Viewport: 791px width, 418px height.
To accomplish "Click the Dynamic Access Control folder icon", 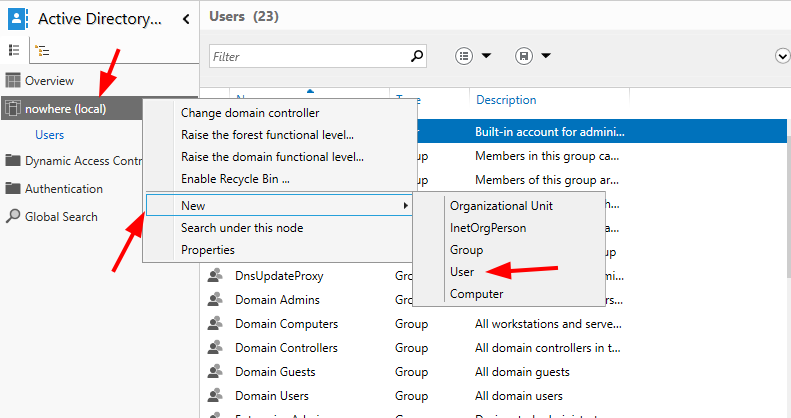I will click(13, 160).
